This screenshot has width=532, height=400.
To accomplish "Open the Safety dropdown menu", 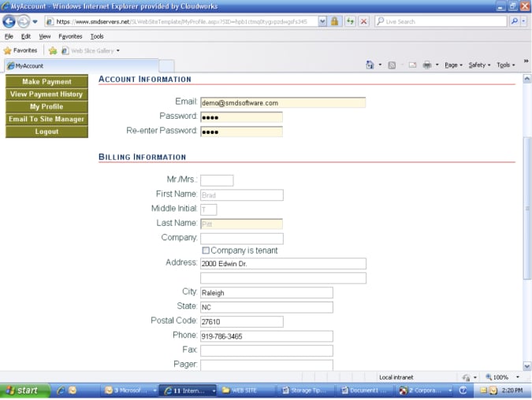I will pyautogui.click(x=479, y=65).
